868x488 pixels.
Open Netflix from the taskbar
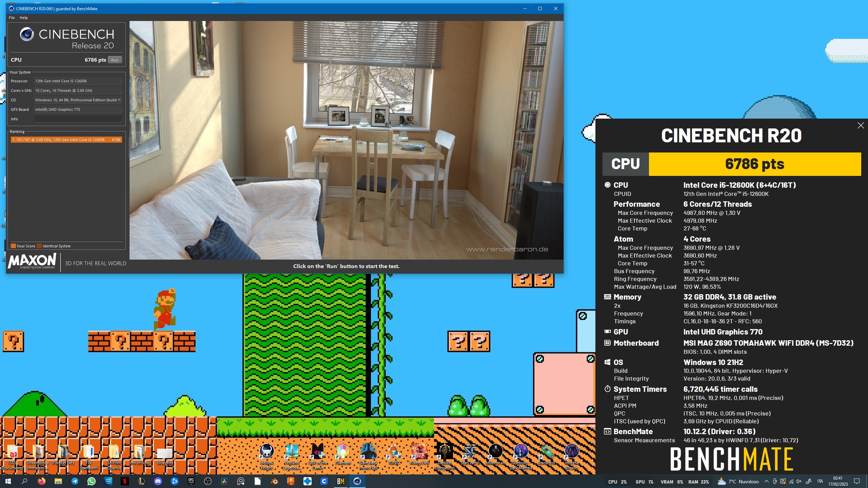click(x=124, y=481)
